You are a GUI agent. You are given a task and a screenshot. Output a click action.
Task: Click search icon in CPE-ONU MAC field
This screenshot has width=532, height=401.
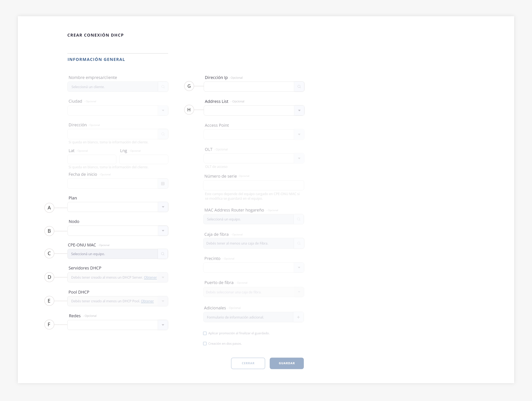(163, 254)
